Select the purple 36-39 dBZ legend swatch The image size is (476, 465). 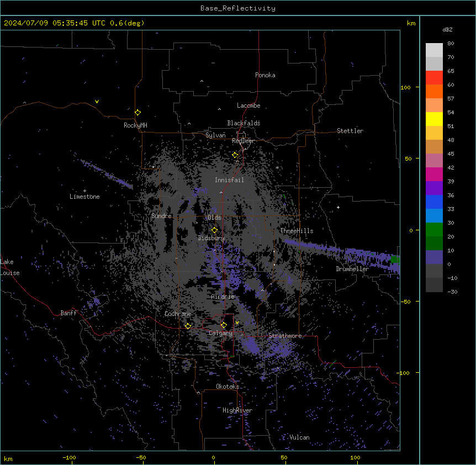[434, 188]
